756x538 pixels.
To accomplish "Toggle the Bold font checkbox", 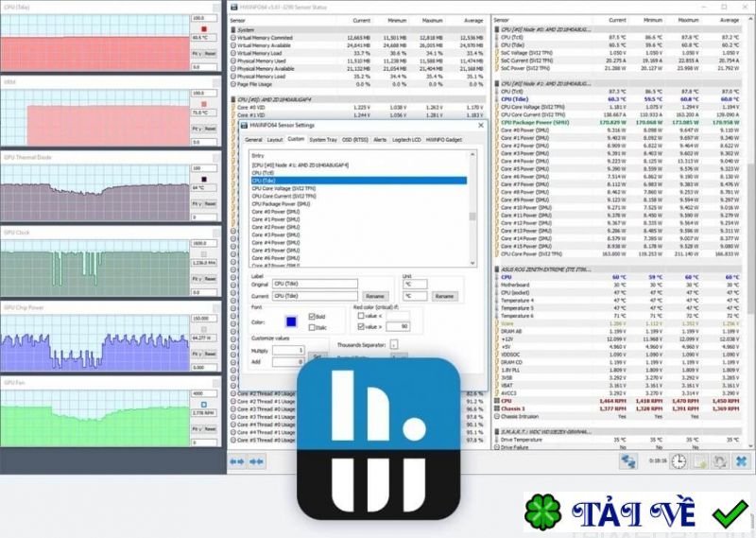I will [x=312, y=317].
